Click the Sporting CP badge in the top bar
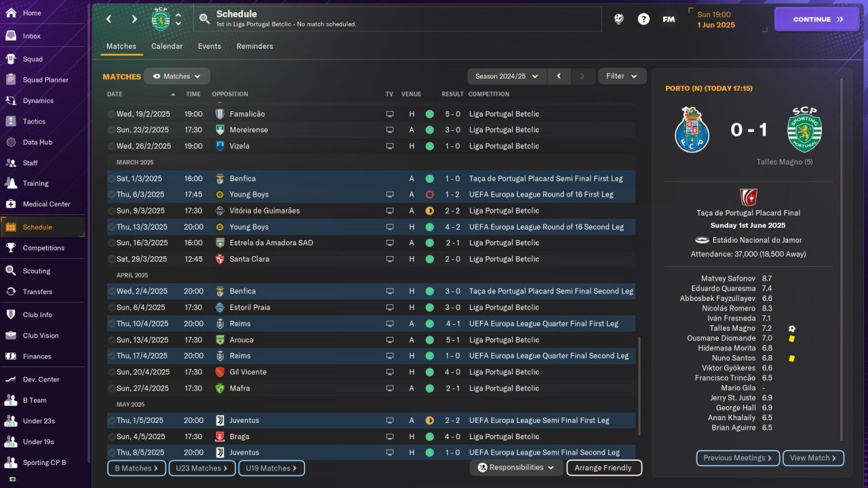 (x=160, y=19)
